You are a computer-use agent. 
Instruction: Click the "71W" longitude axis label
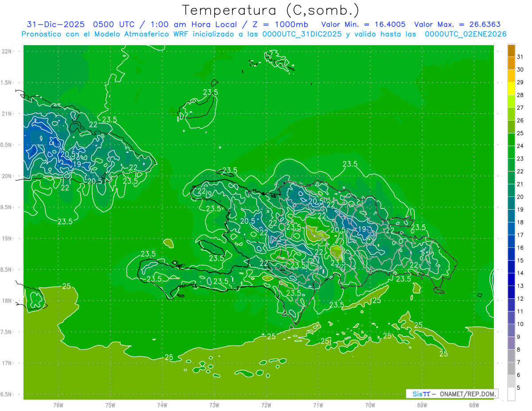pyautogui.click(x=318, y=405)
